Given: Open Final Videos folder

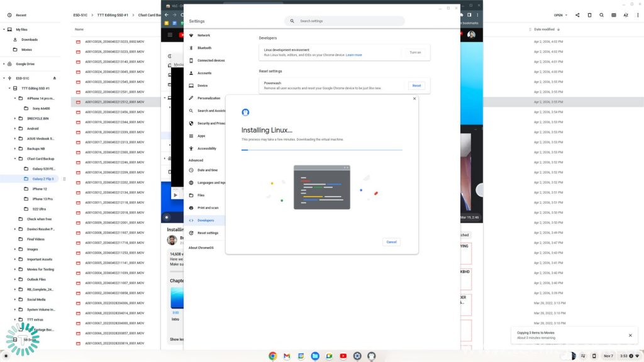Looking at the screenshot, I should [x=36, y=239].
